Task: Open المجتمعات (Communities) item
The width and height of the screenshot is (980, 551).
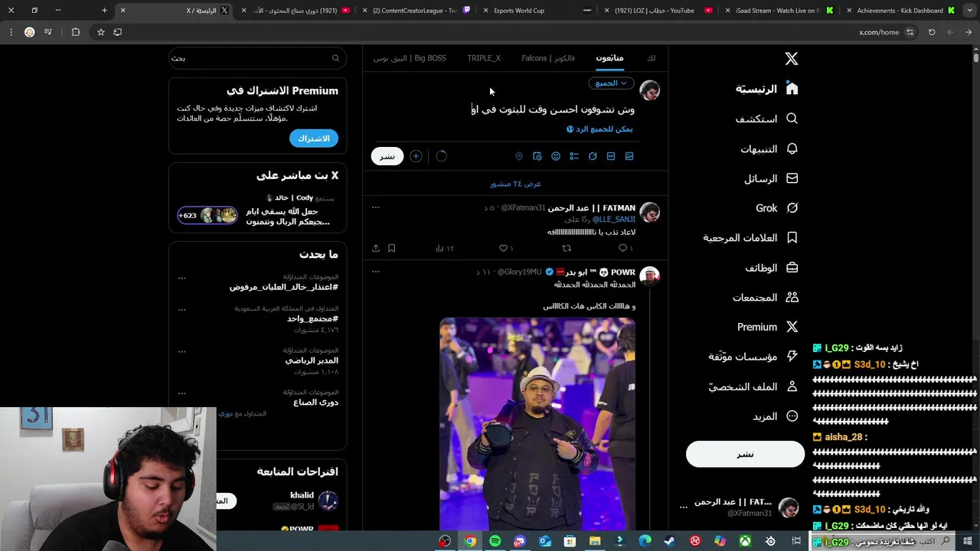Action: pyautogui.click(x=766, y=297)
